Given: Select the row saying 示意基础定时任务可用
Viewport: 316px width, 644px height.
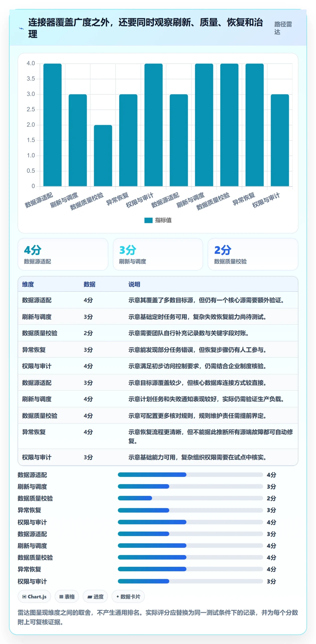Looking at the screenshot, I should (x=158, y=317).
